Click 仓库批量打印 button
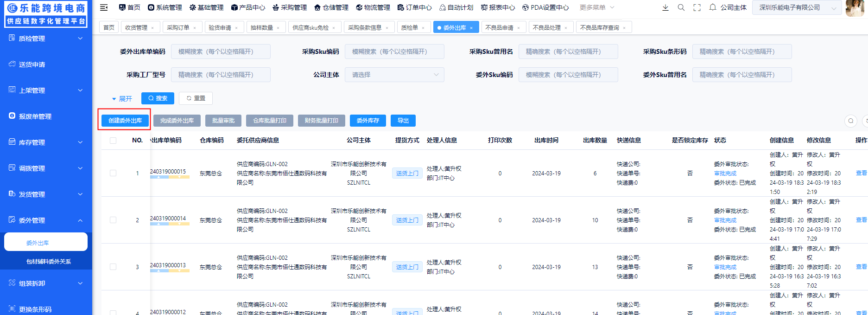Screen dimensions: 868x315 (x=270, y=121)
